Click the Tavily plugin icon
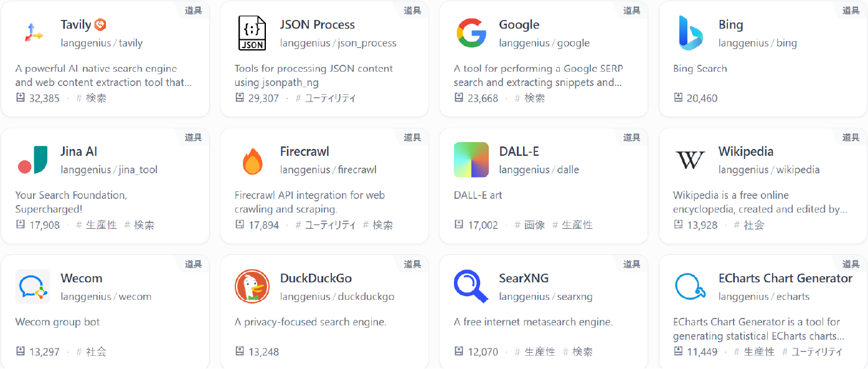 (33, 33)
